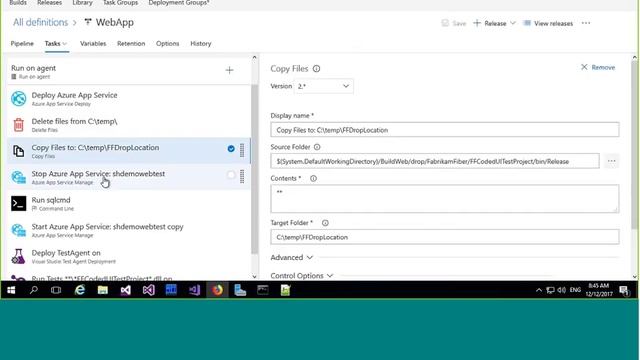Screen dimensions: 640x360
Task: Open action center notifications icon
Action: coord(624,290)
